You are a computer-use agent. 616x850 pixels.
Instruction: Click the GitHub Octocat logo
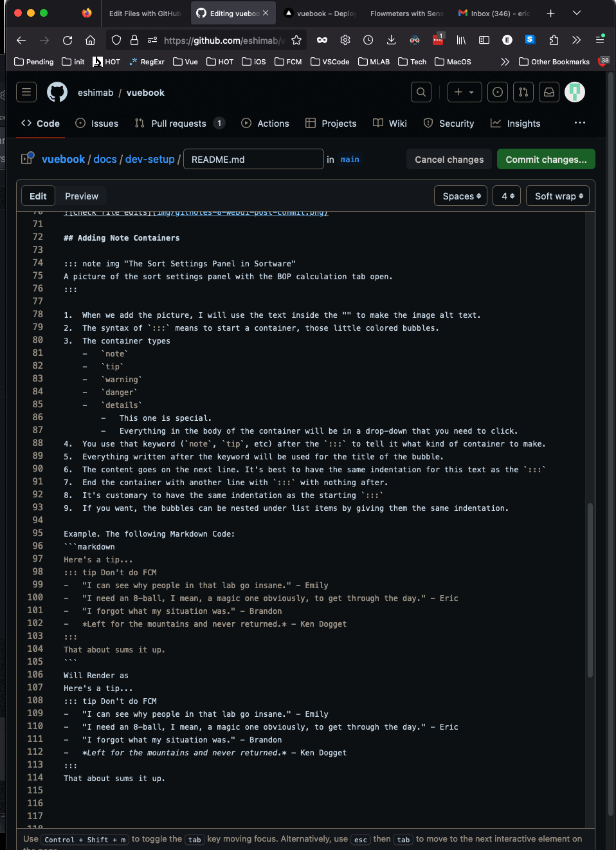click(x=57, y=92)
